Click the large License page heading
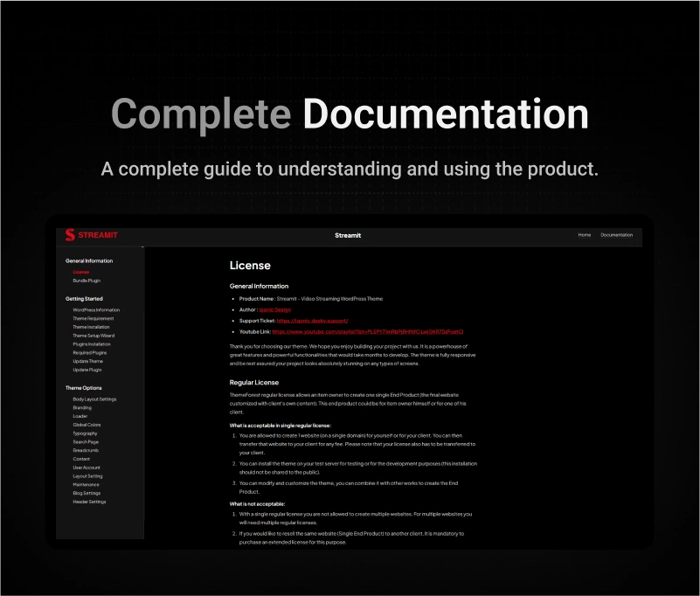The width and height of the screenshot is (700, 596). pos(250,266)
